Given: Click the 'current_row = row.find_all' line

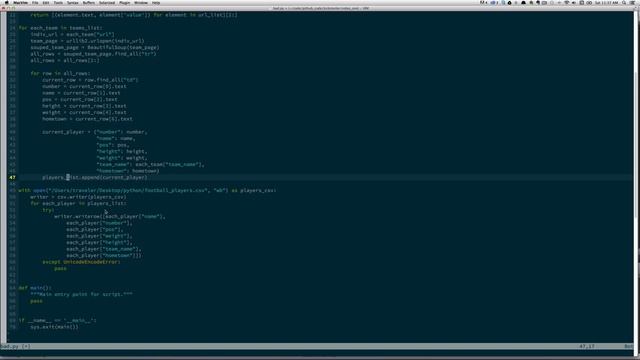Looking at the screenshot, I should pyautogui.click(x=90, y=80).
